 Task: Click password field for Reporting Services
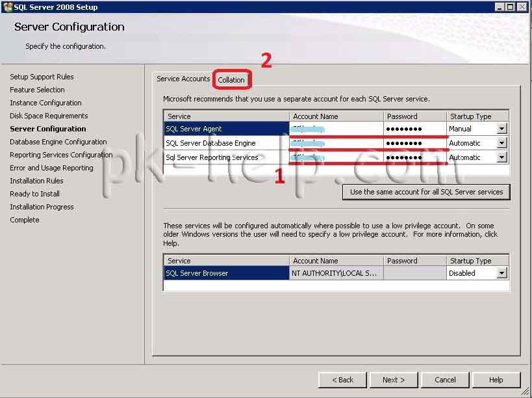(x=415, y=157)
